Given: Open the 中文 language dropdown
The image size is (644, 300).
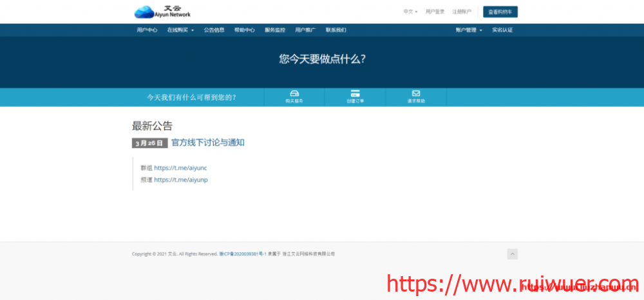Looking at the screenshot, I should tap(410, 12).
